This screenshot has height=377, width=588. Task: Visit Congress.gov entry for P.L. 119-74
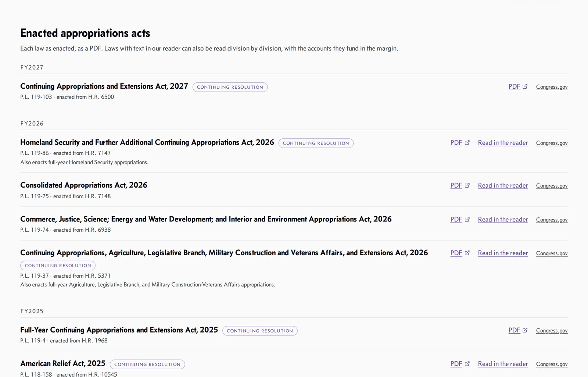tap(552, 220)
